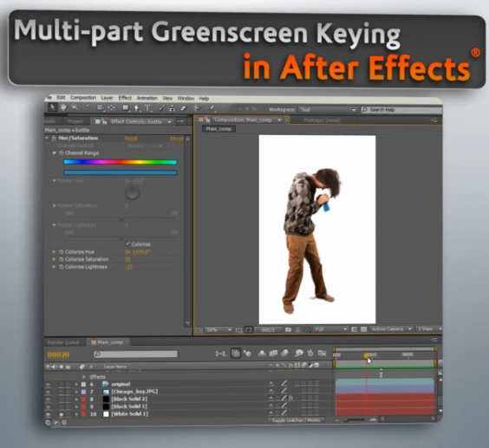Click About link for Hue/Saturation
489x448 pixels.
click(177, 139)
